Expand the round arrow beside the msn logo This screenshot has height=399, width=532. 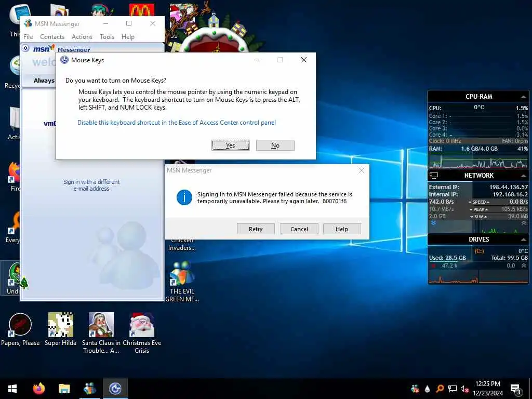(x=25, y=48)
